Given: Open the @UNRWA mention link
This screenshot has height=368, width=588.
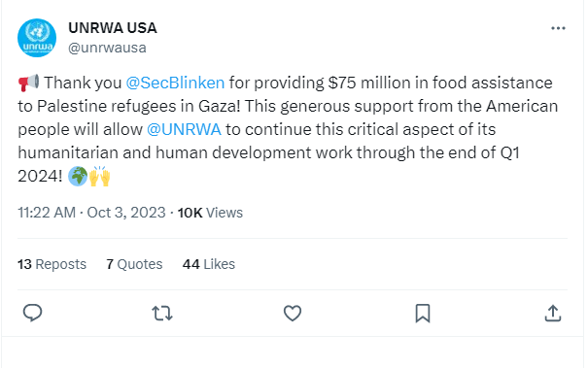Looking at the screenshot, I should pyautogui.click(x=184, y=130).
